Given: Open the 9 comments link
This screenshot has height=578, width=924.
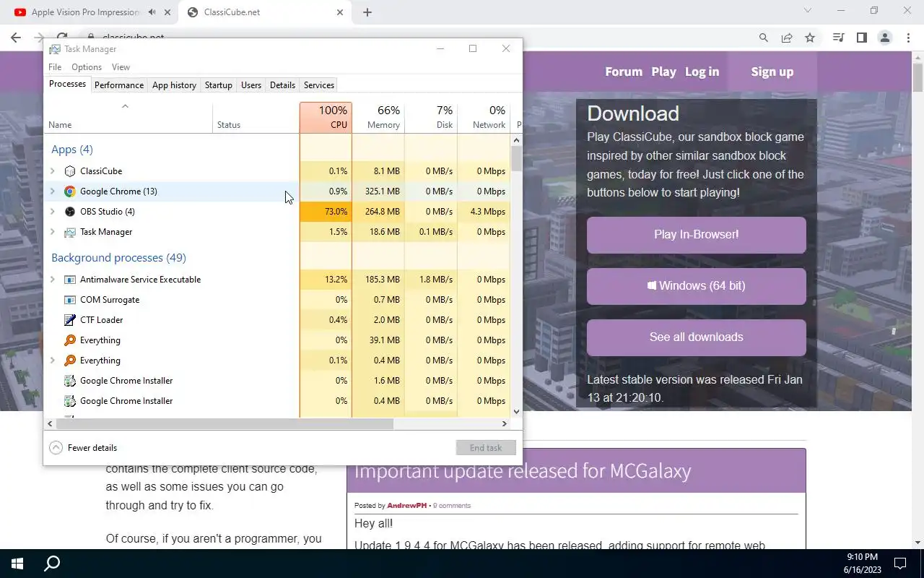Looking at the screenshot, I should point(452,506).
